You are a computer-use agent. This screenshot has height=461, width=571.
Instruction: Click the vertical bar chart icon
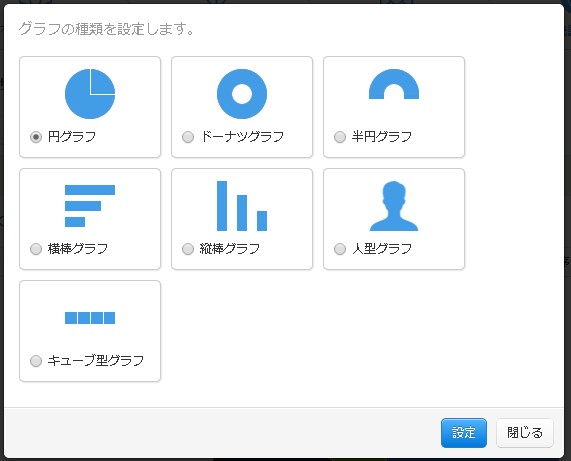[x=242, y=206]
